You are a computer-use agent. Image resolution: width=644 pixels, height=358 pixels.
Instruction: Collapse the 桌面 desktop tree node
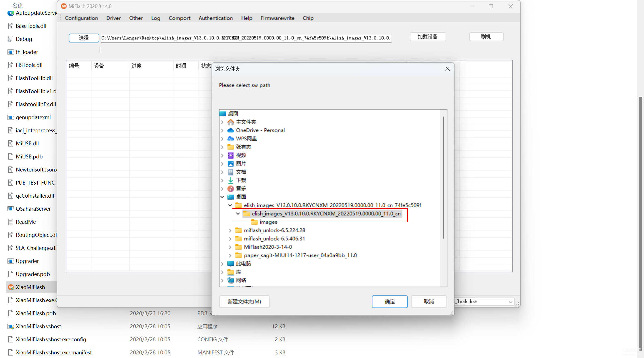click(222, 197)
